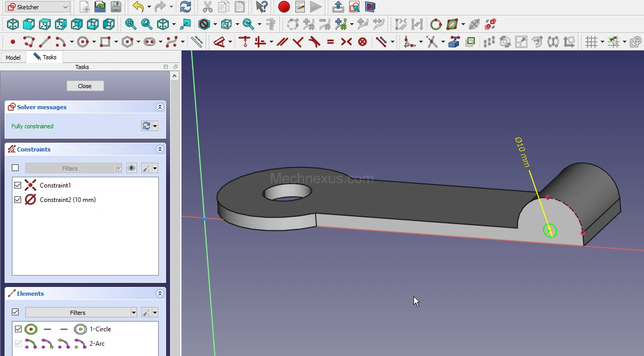Select the 2-Arc element row
The height and width of the screenshot is (356, 644).
click(x=97, y=344)
